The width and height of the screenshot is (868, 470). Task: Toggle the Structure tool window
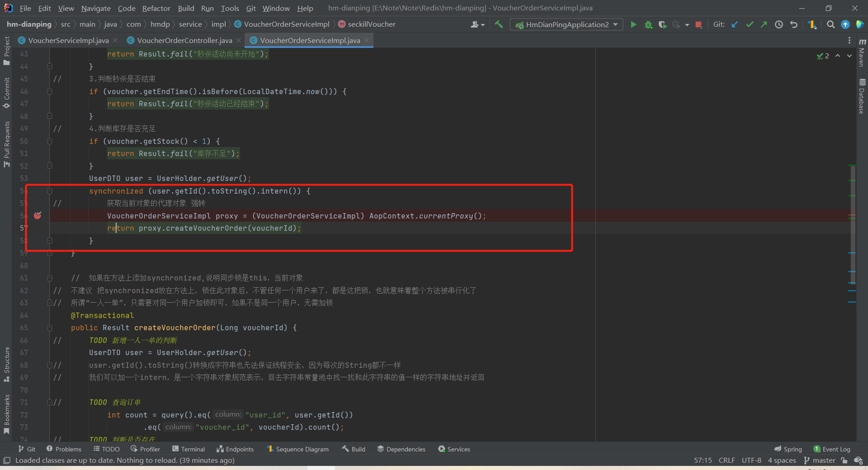pos(6,364)
